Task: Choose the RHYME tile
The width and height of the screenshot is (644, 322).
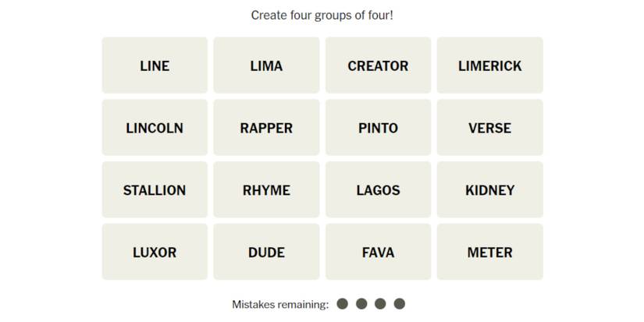Action: 266,190
